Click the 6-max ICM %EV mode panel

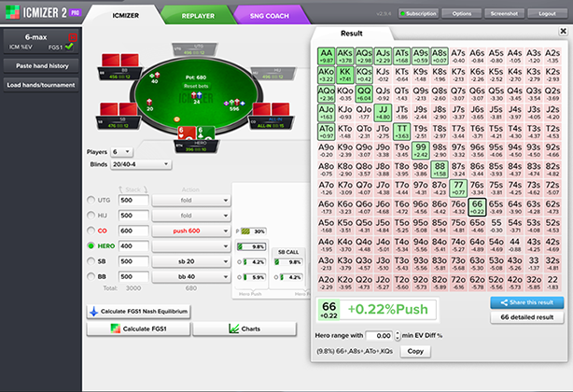[x=41, y=41]
